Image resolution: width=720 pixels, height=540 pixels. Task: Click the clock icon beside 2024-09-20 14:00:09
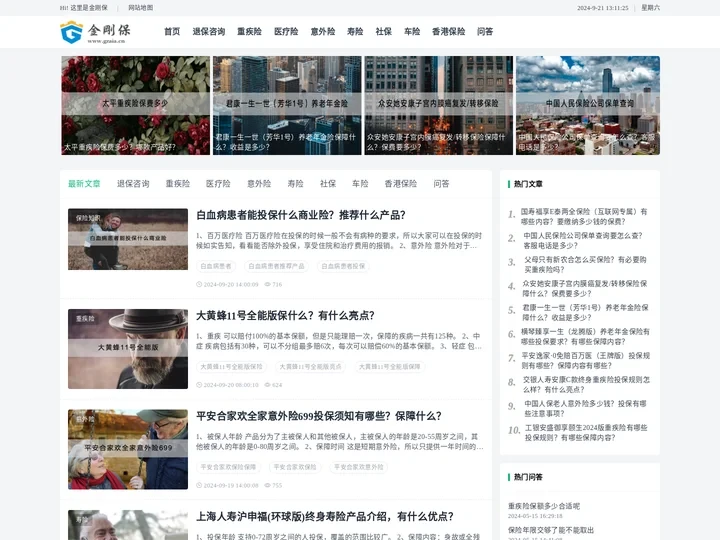(x=199, y=284)
